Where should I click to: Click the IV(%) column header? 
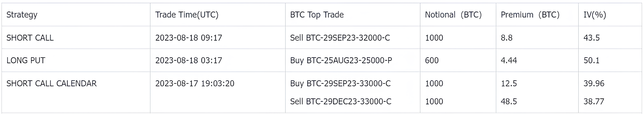(x=595, y=15)
